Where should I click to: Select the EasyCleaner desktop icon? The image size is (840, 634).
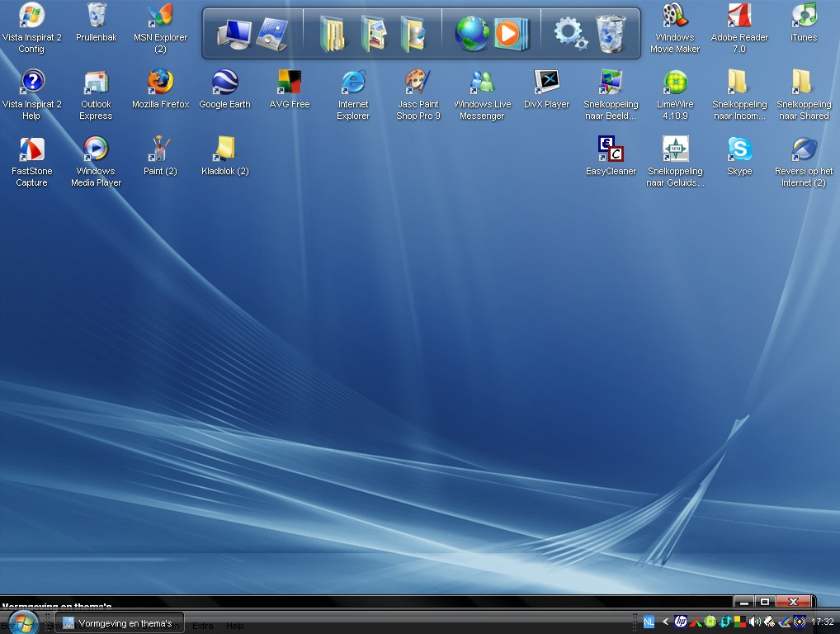(611, 149)
